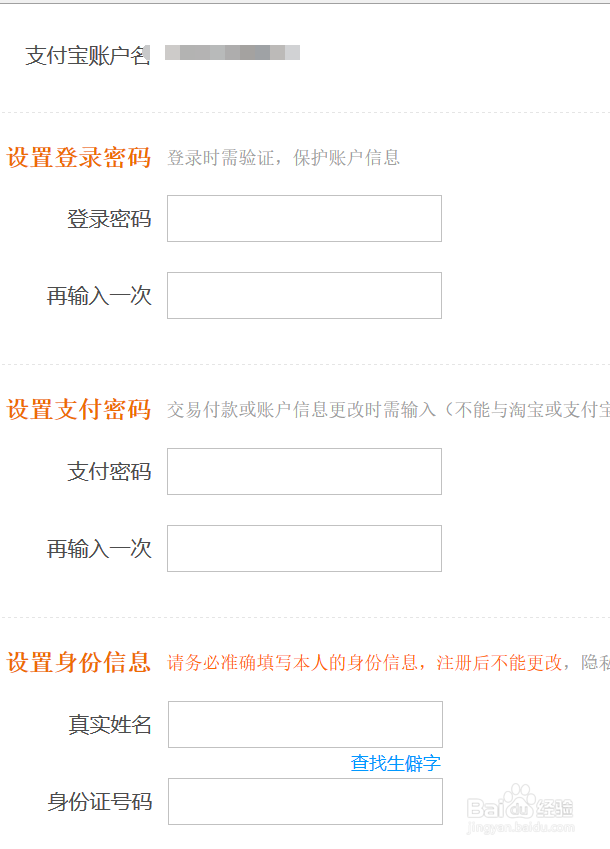
Task: Click the 支付密码 field label
Action: pos(109,472)
